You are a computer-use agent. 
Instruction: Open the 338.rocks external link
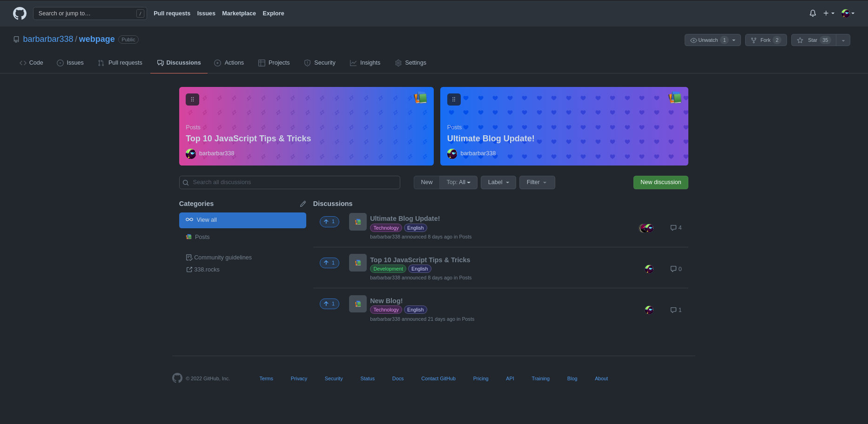click(x=203, y=270)
